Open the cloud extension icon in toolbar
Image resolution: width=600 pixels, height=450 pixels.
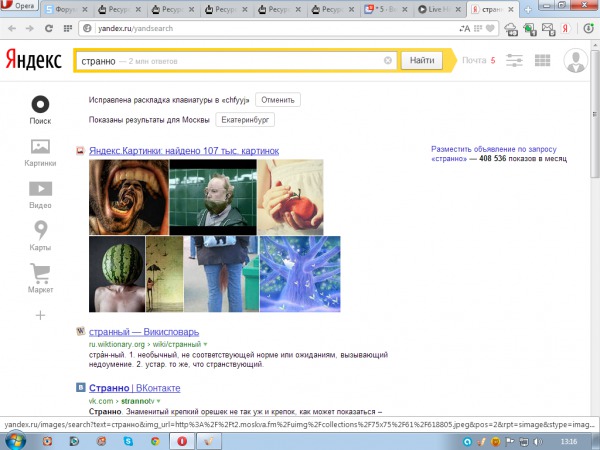(511, 29)
